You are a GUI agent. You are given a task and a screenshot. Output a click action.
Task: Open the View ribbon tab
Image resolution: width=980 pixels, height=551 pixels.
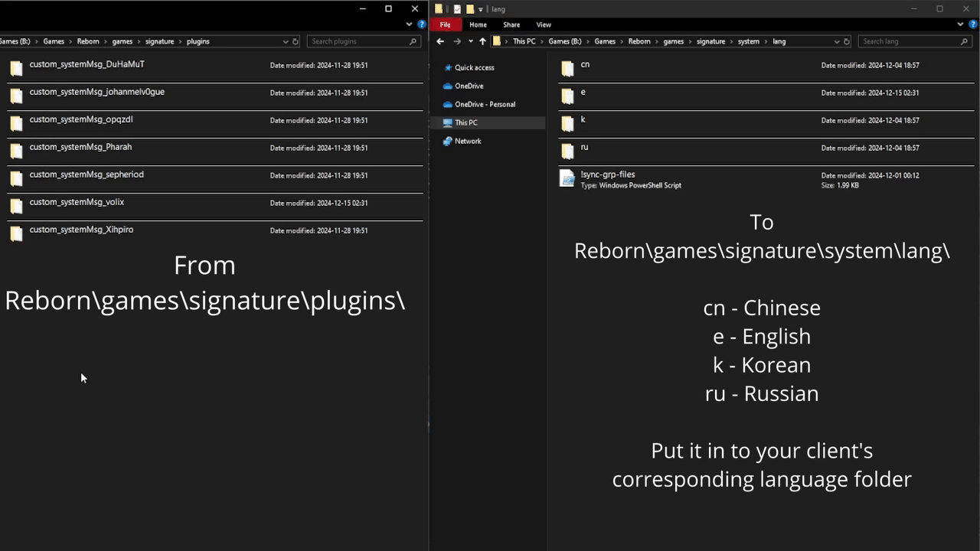tap(544, 24)
